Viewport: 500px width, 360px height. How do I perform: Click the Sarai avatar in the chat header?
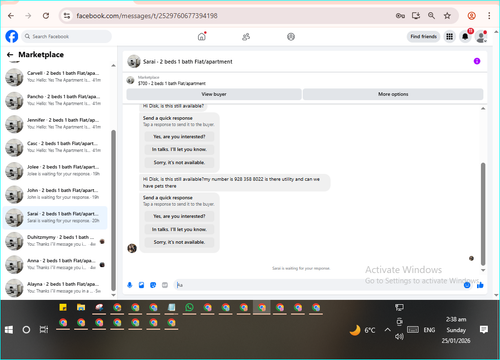tap(134, 61)
